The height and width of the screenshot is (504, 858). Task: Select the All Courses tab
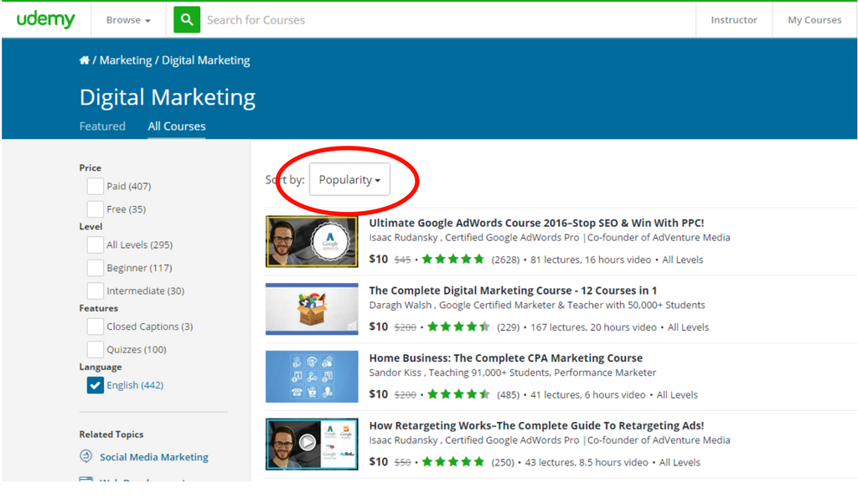click(x=177, y=126)
